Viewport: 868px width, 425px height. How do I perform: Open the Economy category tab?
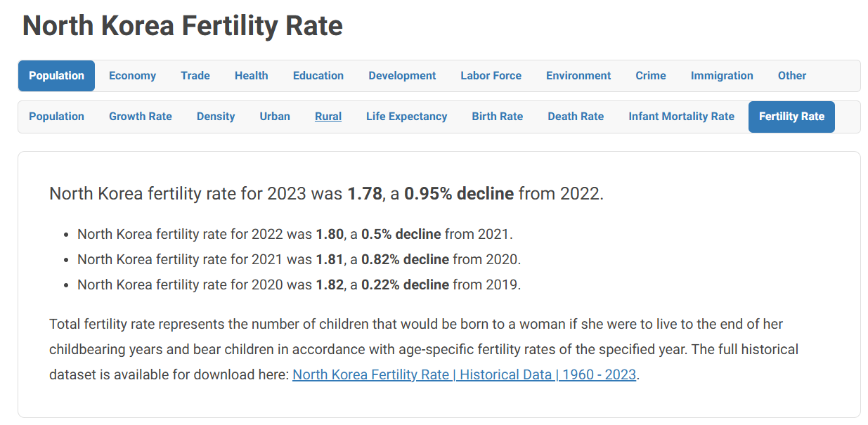tap(132, 76)
